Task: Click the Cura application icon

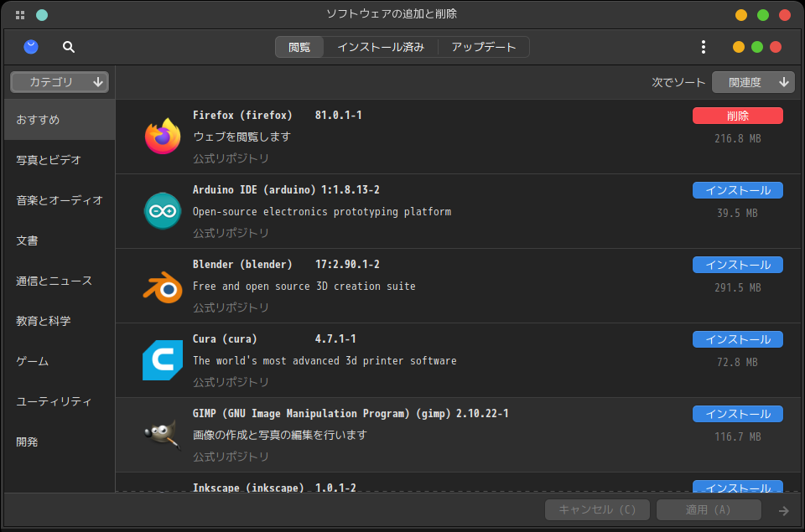Action: [162, 360]
